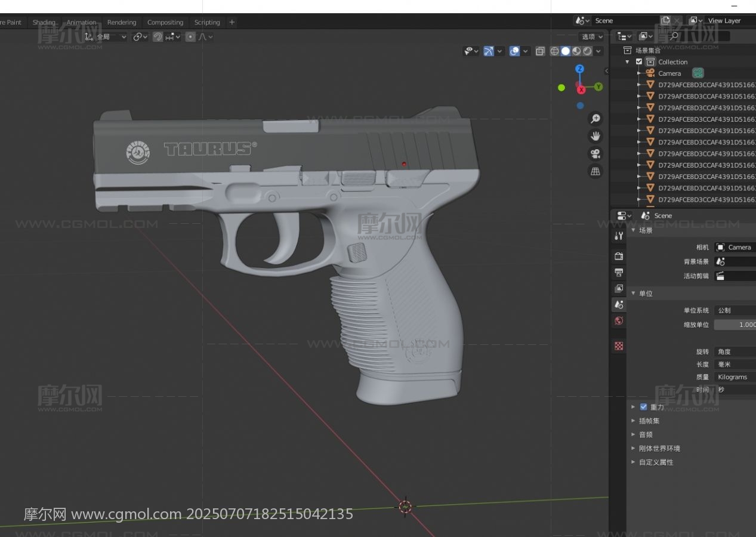Open outliner editor type dropdown

(x=625, y=36)
